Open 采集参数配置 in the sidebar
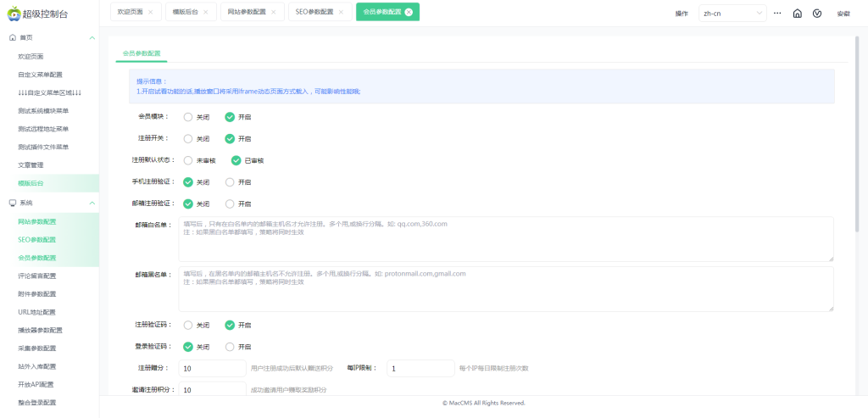868x418 pixels. pyautogui.click(x=50, y=348)
